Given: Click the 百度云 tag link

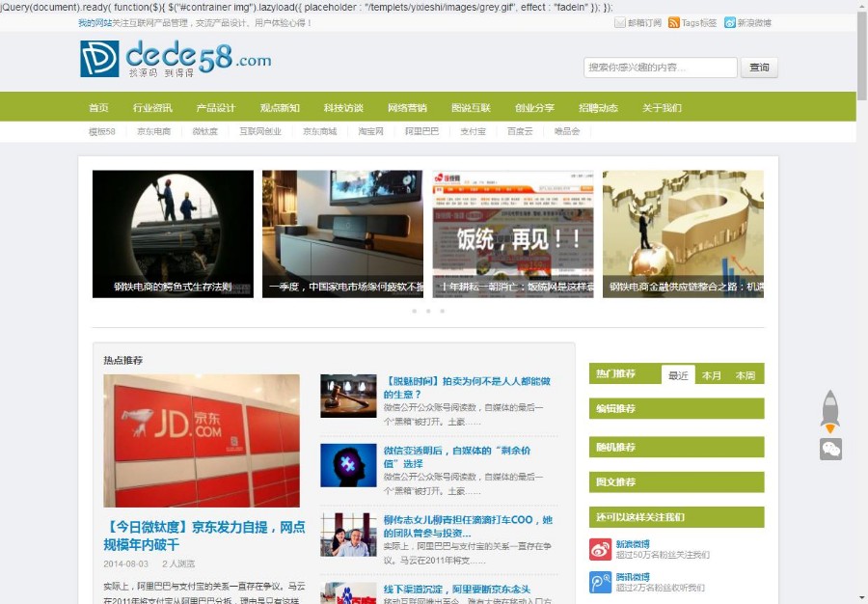Looking at the screenshot, I should tap(520, 131).
